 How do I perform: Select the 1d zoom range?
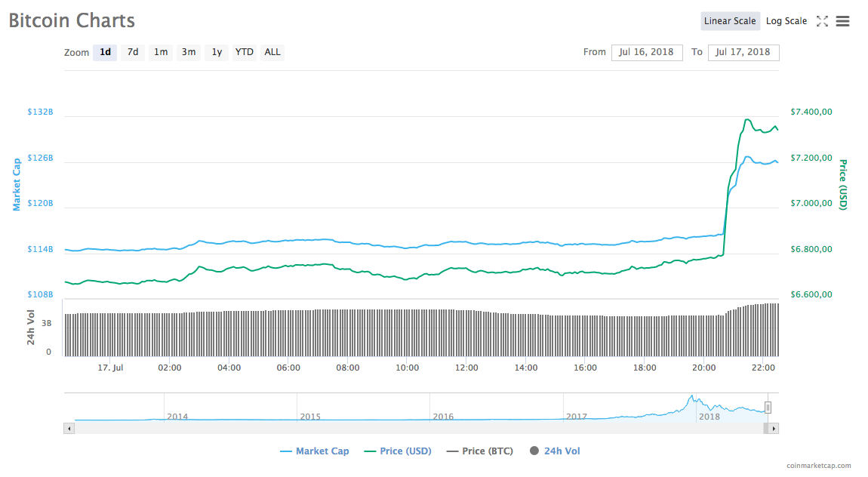point(105,52)
